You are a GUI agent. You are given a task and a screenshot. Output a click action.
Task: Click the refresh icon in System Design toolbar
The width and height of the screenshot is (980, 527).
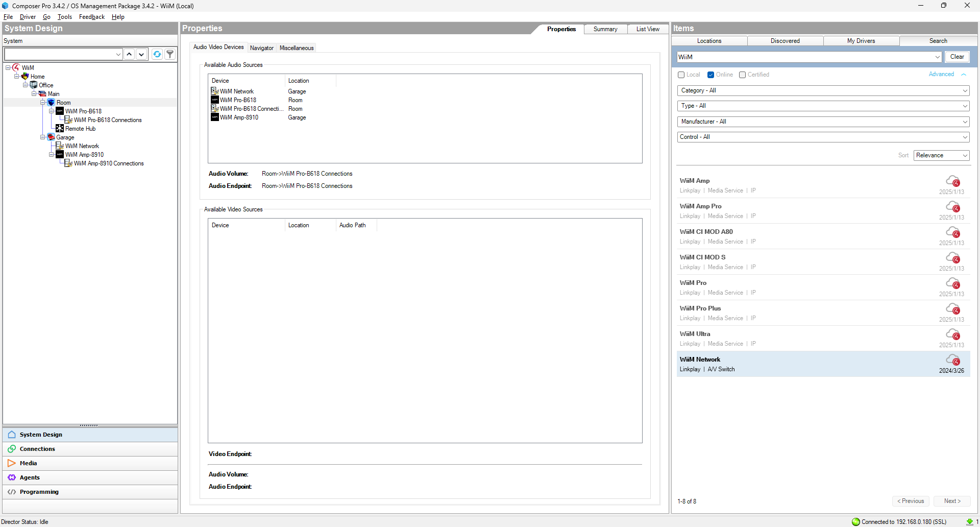coord(157,54)
